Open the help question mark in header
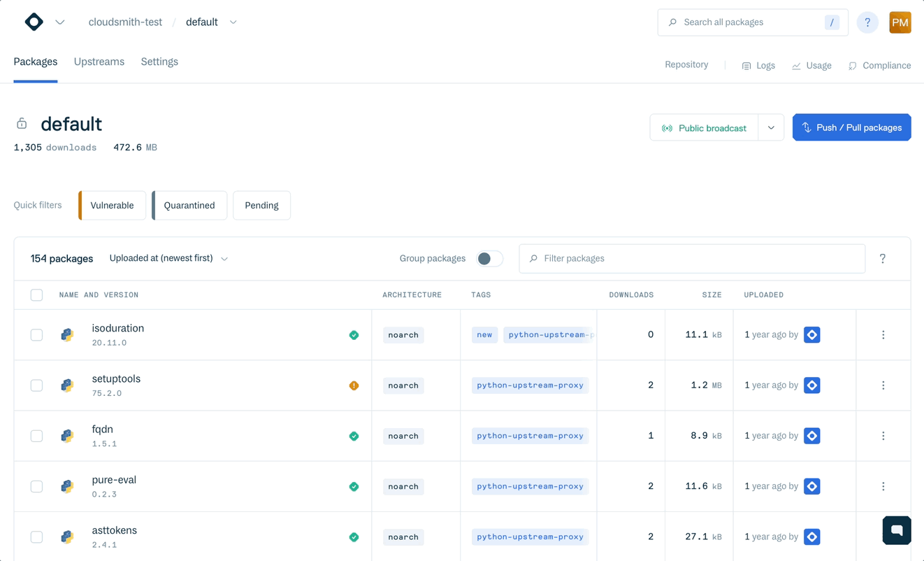The width and height of the screenshot is (924, 561). click(x=867, y=22)
